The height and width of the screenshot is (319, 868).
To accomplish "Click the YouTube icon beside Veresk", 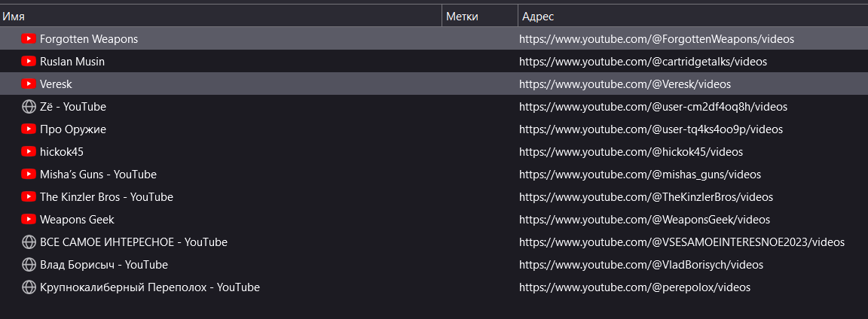I will 29,84.
